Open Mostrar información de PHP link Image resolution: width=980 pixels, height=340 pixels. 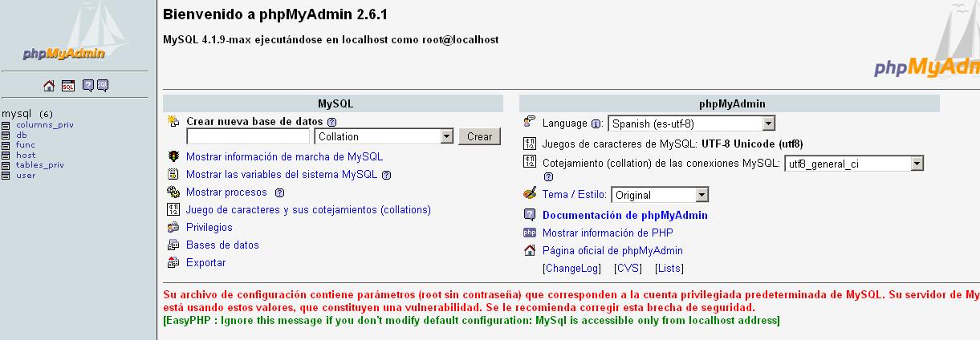pyautogui.click(x=608, y=233)
